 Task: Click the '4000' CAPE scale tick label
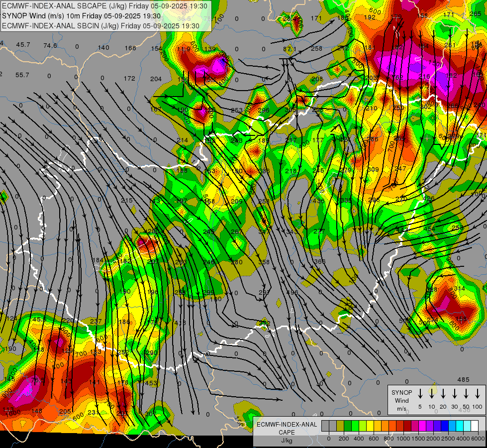tap(463, 439)
